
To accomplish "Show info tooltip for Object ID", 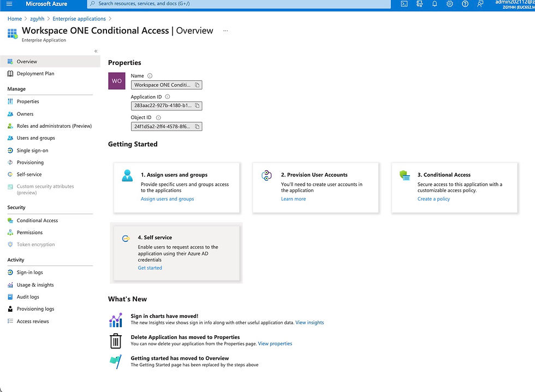I will click(158, 118).
